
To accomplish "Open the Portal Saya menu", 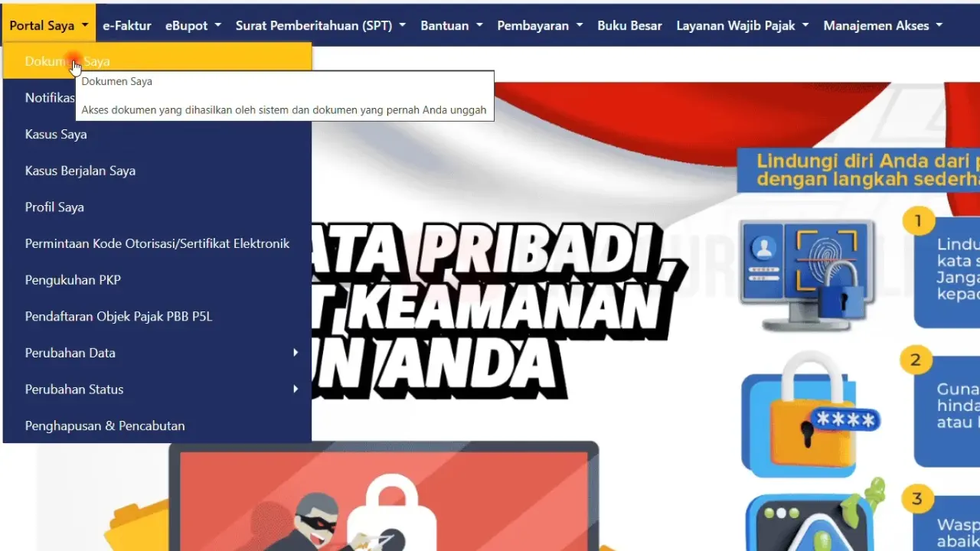I will coord(42,24).
